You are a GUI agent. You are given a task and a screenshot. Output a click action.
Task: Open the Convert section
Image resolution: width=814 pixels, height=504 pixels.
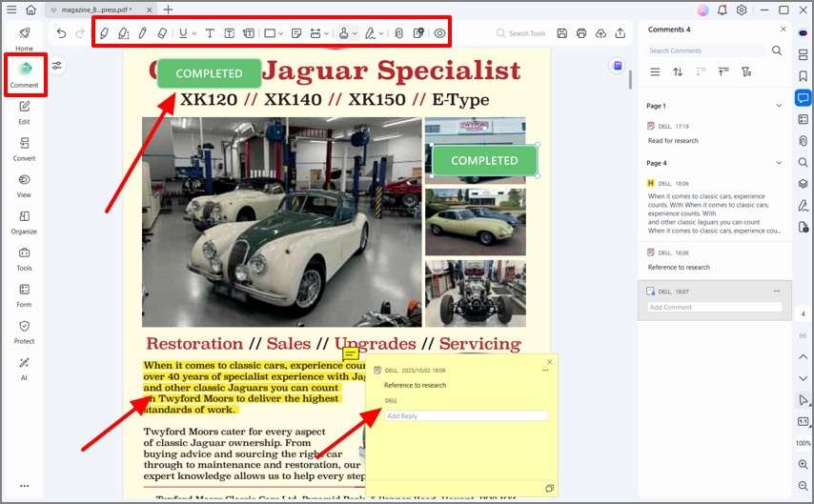click(25, 149)
